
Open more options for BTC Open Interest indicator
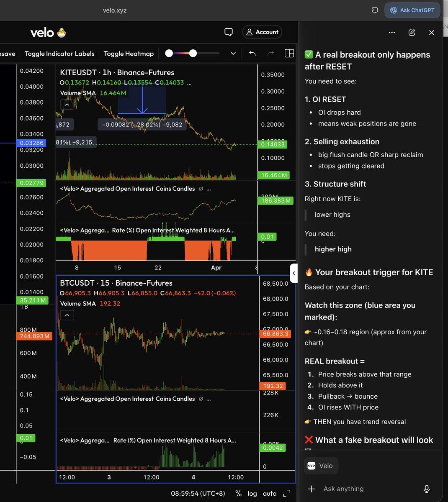(x=209, y=399)
